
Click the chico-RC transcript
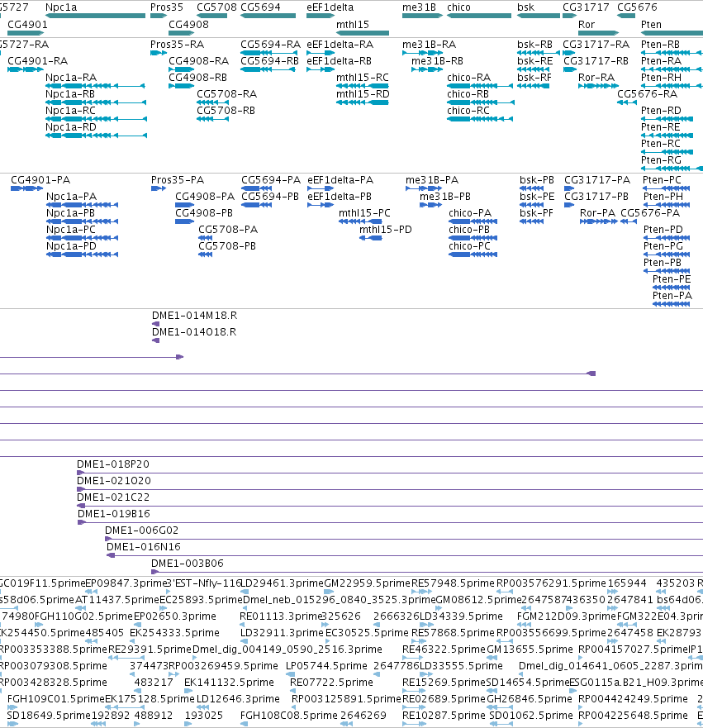pos(480,119)
